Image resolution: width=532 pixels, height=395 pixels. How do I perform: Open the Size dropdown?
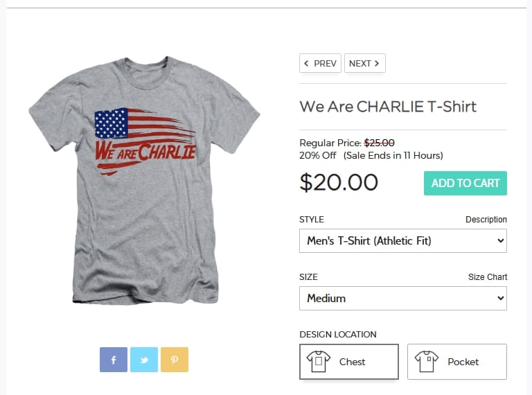403,299
